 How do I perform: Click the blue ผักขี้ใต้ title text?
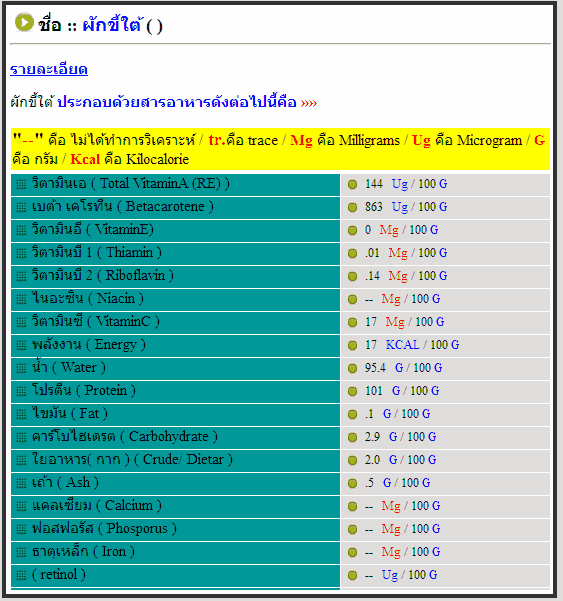click(x=113, y=25)
